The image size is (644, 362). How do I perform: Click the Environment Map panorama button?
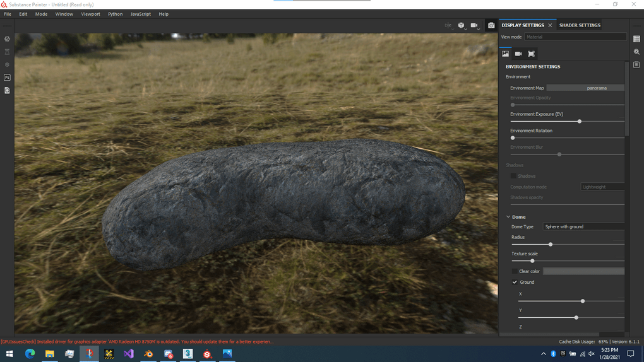[585, 88]
